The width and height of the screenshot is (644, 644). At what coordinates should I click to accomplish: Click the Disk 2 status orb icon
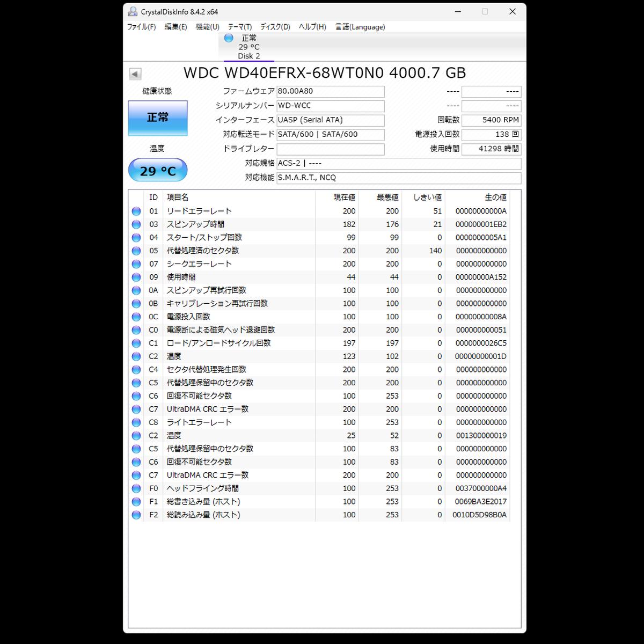pyautogui.click(x=229, y=38)
